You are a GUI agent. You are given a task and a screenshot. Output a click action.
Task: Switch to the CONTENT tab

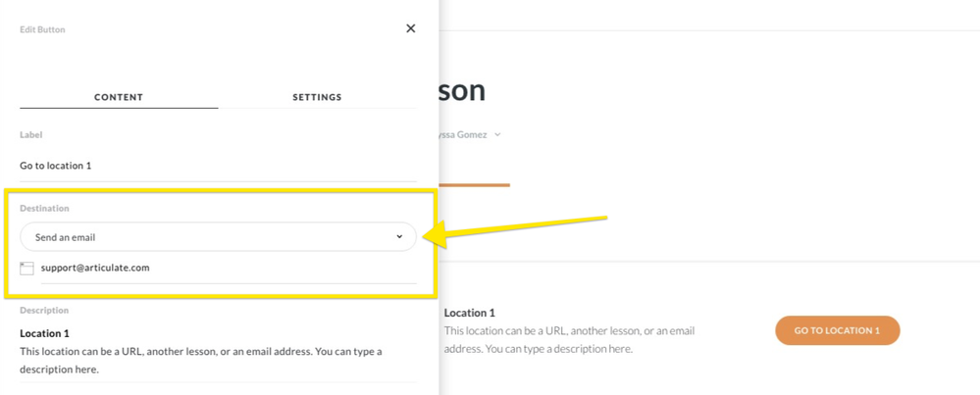pyautogui.click(x=119, y=97)
